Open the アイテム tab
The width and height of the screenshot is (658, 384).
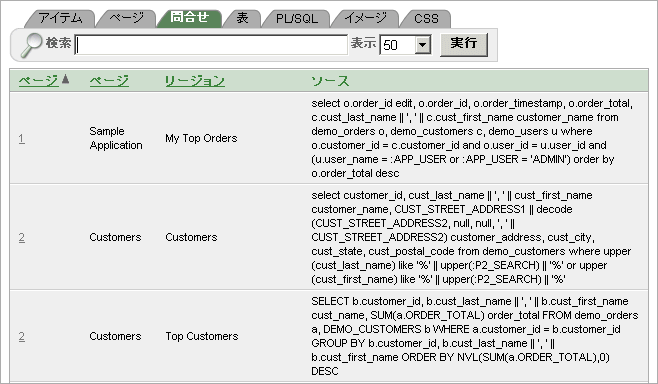pyautogui.click(x=60, y=18)
